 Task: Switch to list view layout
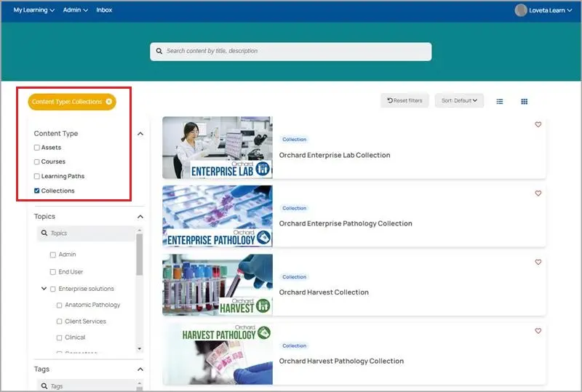500,101
